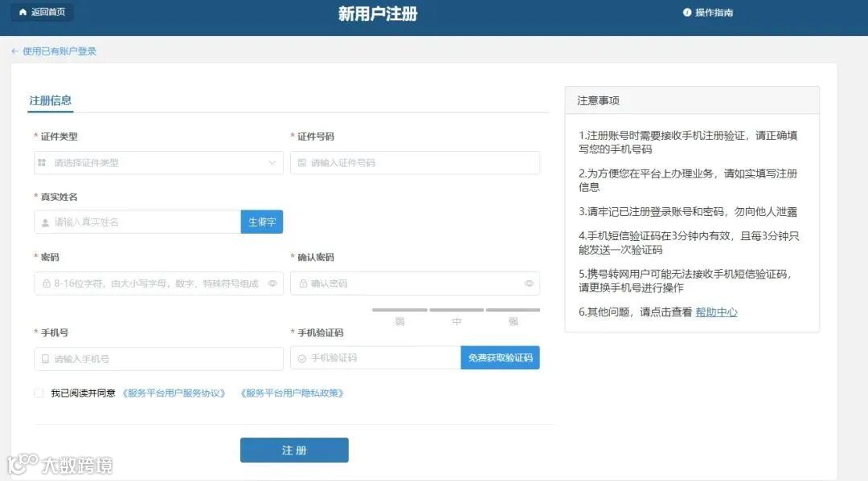
Task: Click lock icon in 确认密码 field
Action: pos(303,283)
